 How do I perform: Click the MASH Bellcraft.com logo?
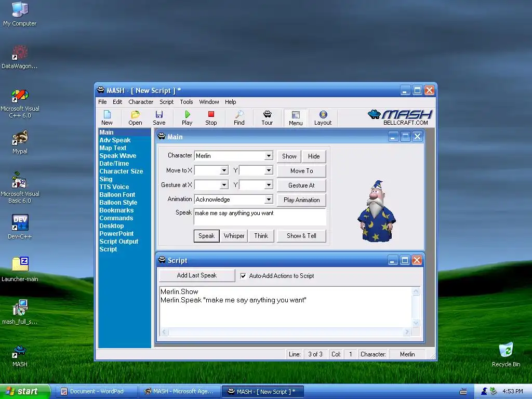[400, 117]
